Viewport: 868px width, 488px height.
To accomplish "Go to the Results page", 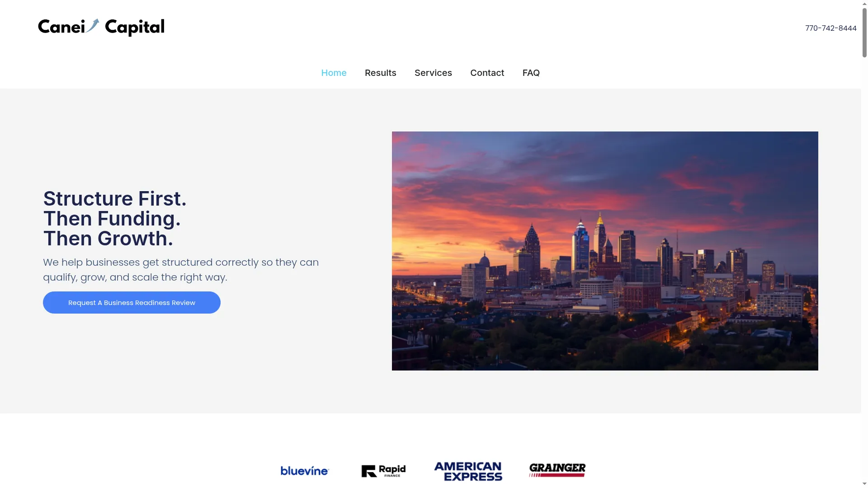I will click(380, 73).
